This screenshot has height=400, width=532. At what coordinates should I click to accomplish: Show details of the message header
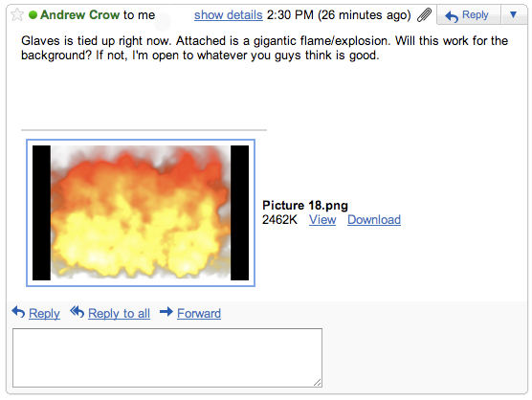[x=229, y=15]
